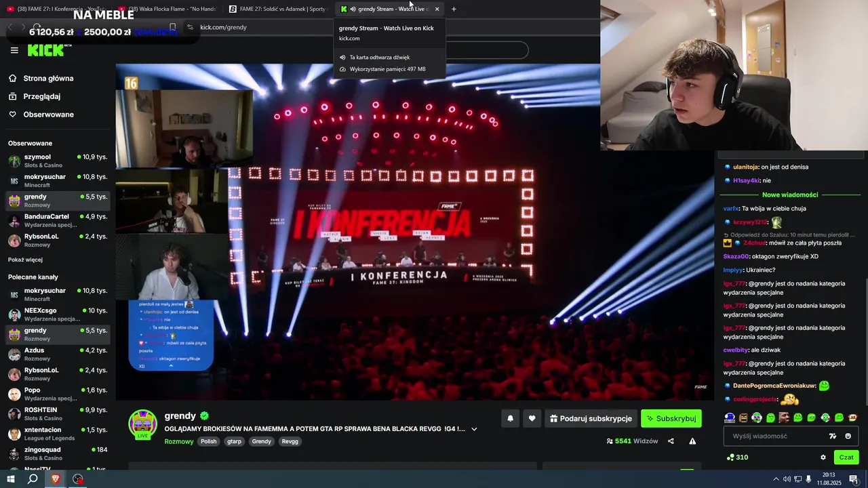Click the heart follow icon
868x488 pixels.
[x=532, y=419]
